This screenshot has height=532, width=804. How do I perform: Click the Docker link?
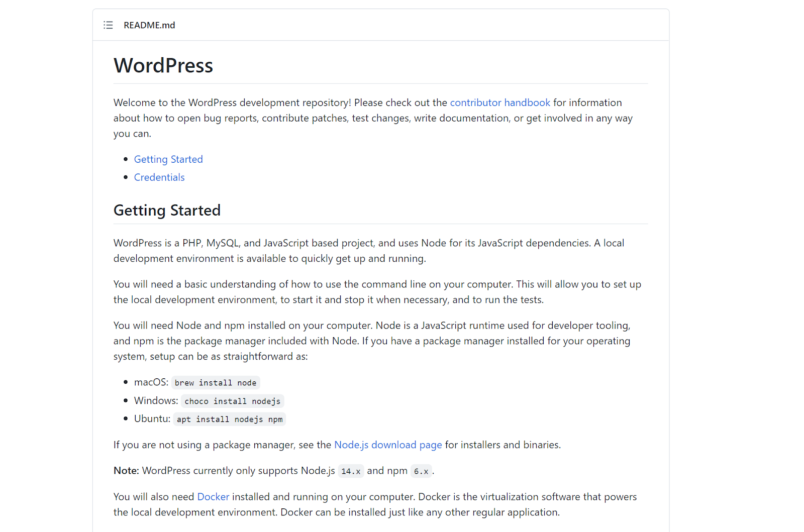click(213, 496)
